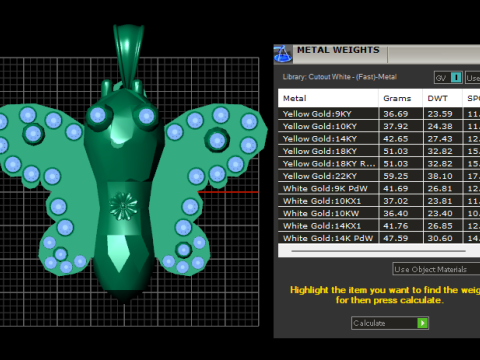Select the Yellow Gold:18KY R... row
480x360 pixels.
(379, 163)
